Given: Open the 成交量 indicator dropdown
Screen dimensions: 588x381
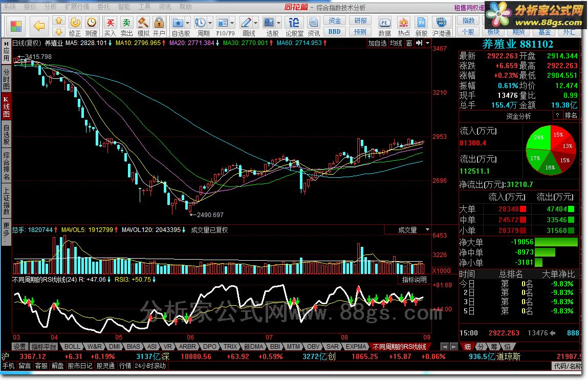Looking at the screenshot, I should pos(427,229).
